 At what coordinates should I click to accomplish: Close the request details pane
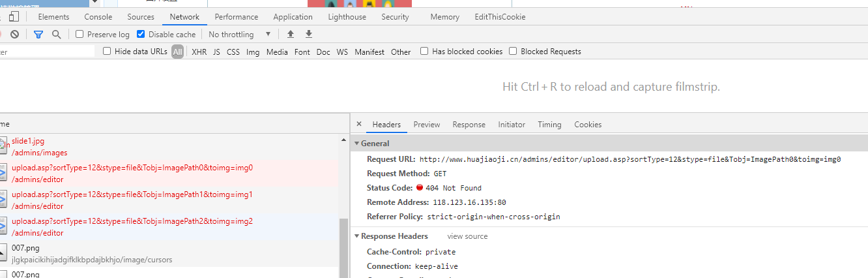click(359, 125)
